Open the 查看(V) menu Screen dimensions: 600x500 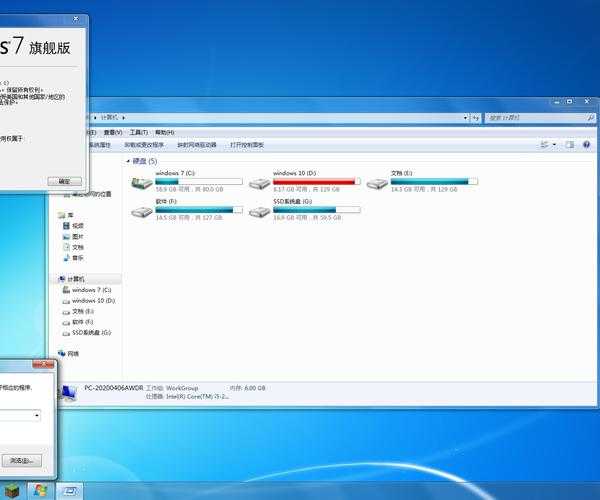pos(113,132)
